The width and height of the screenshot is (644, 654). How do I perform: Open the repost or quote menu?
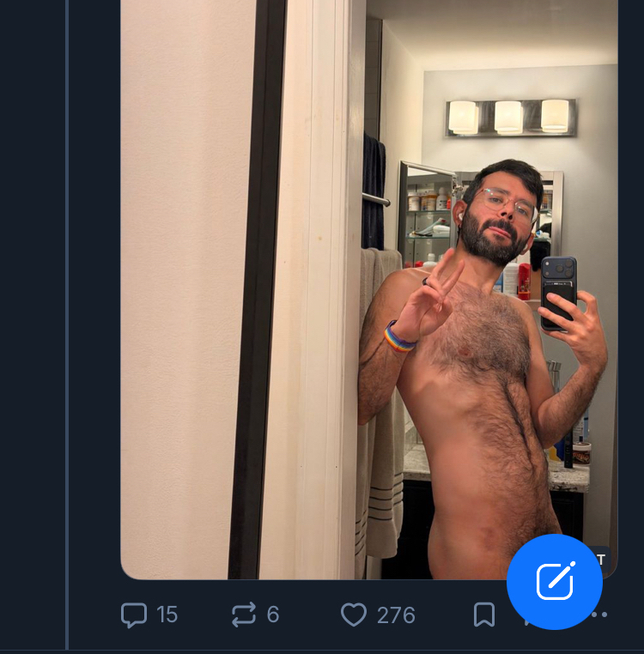click(x=244, y=615)
